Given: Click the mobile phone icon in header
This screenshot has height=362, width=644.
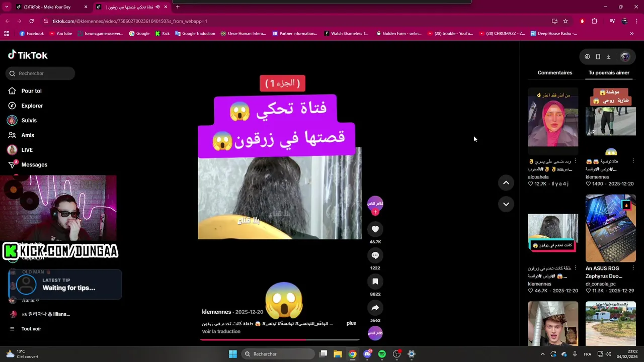Looking at the screenshot, I should coord(598,57).
